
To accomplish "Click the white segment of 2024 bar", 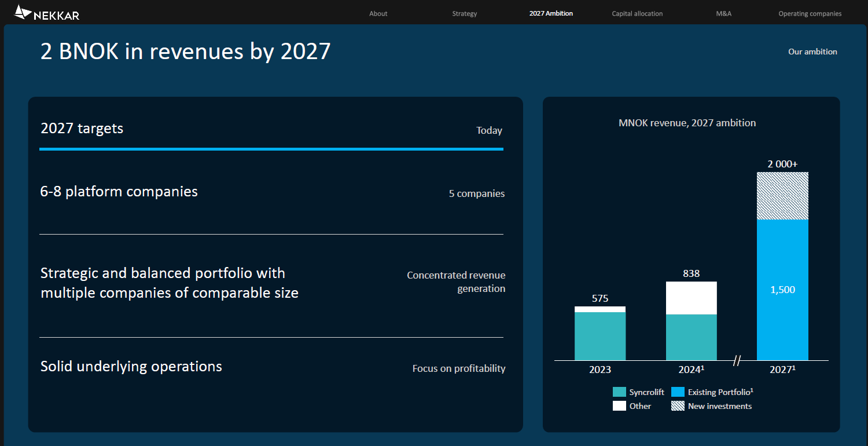I will point(692,298).
